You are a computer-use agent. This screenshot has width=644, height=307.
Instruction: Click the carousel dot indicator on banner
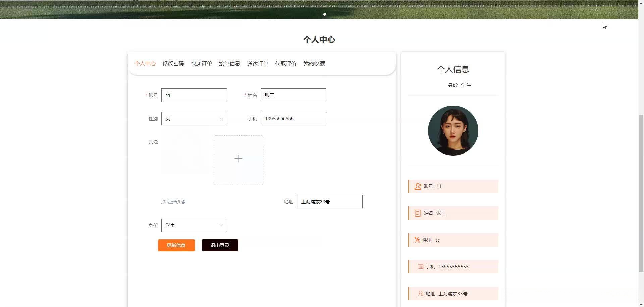(x=324, y=14)
